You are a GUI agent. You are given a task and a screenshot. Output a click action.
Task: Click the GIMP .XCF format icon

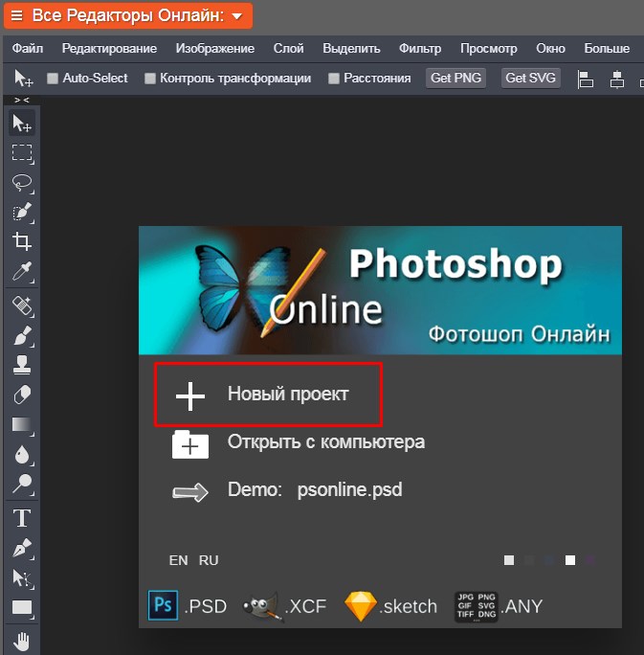point(262,606)
